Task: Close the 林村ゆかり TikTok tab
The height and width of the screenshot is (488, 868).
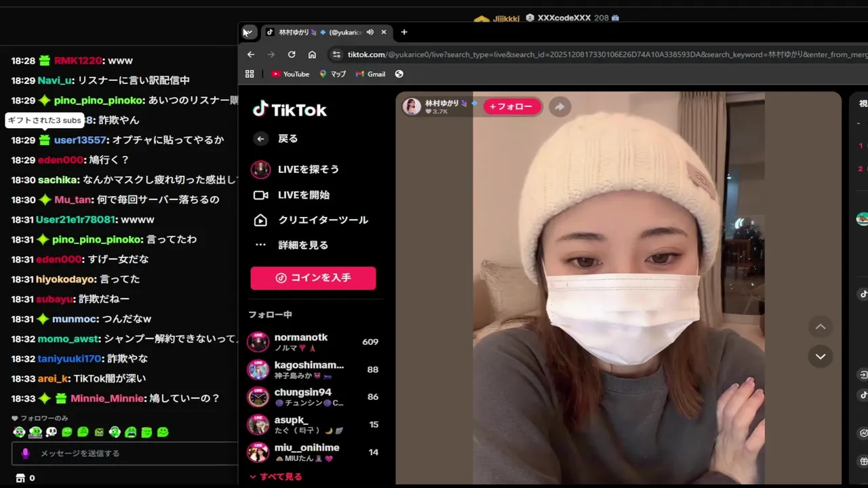Action: [x=384, y=32]
